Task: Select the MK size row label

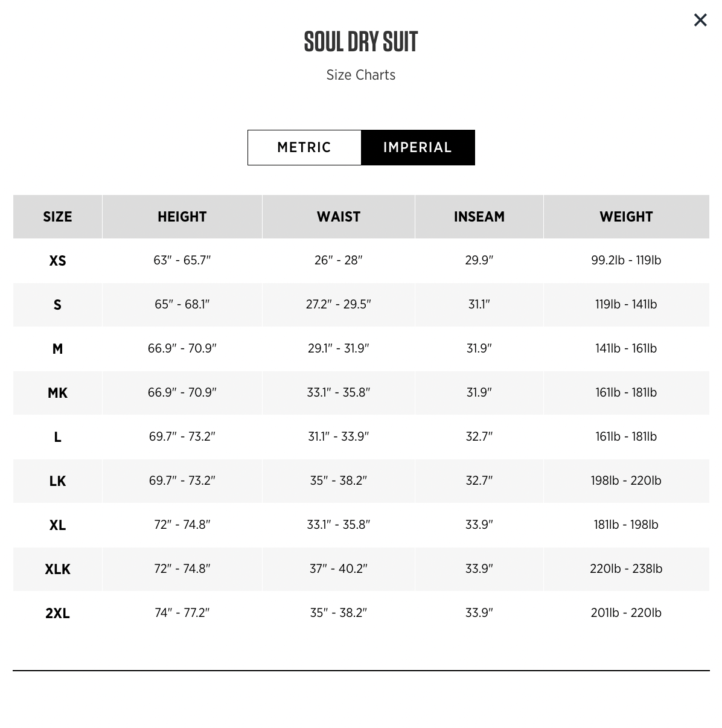Action: 57,393
